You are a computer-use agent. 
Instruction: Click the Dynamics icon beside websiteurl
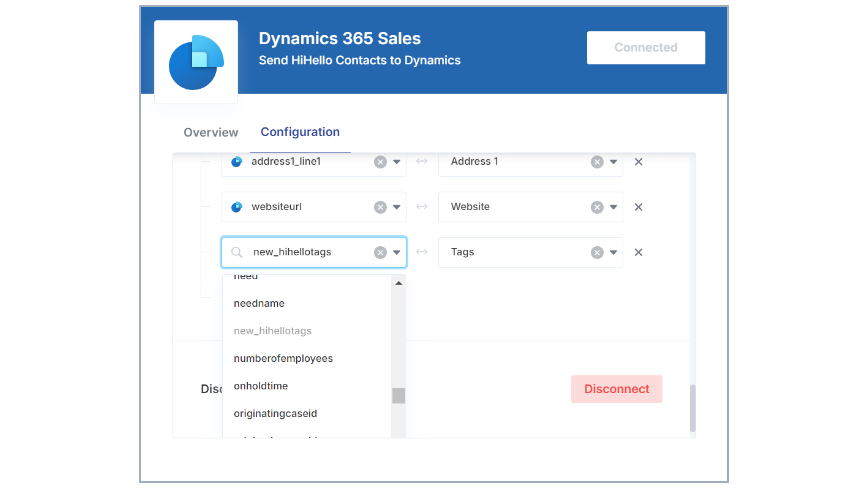(237, 207)
